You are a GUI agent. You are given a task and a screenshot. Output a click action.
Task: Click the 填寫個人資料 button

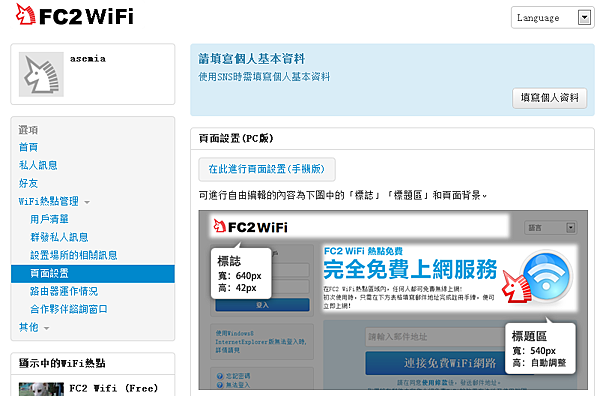(549, 98)
